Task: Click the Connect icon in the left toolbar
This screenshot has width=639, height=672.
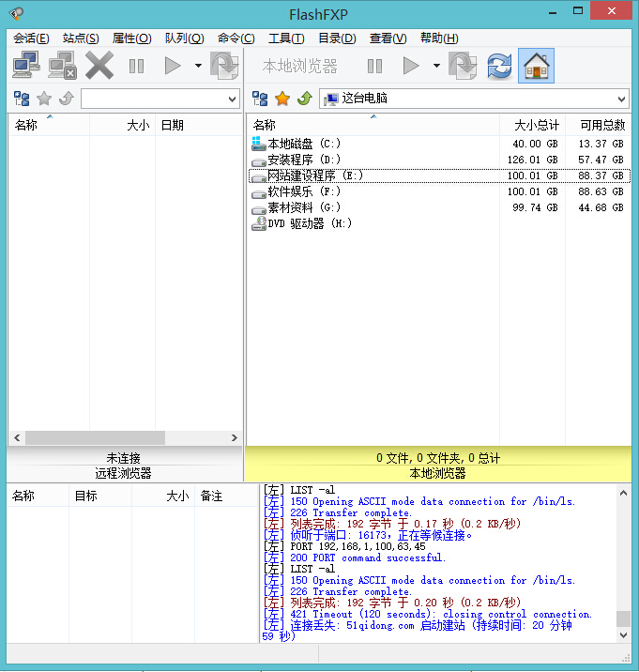Action: click(x=25, y=66)
